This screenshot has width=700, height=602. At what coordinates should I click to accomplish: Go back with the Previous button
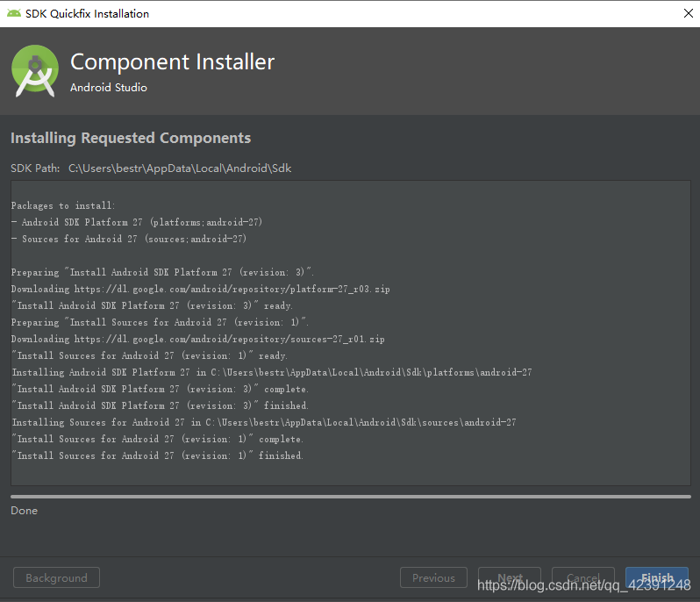[x=433, y=578]
